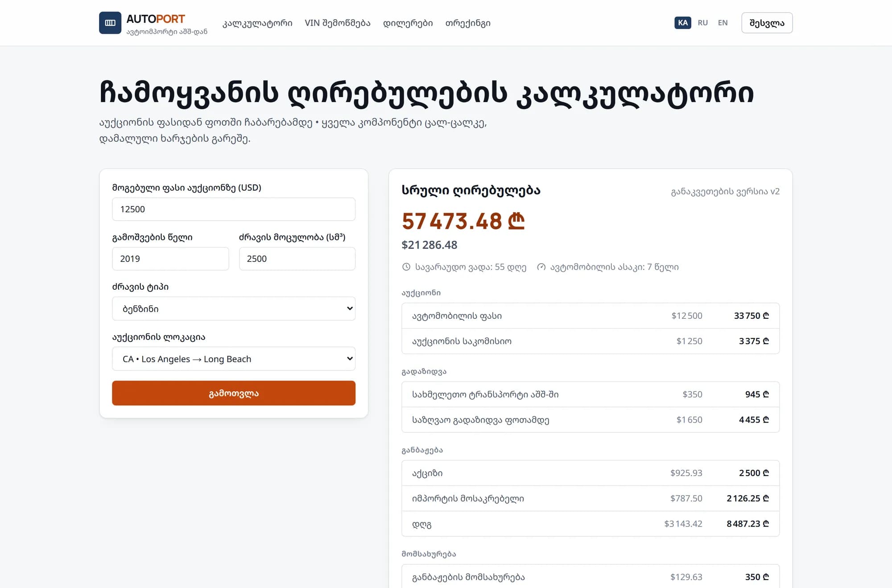Open the თრექინგი nav item
Viewport: 892px width, 588px height.
click(468, 23)
